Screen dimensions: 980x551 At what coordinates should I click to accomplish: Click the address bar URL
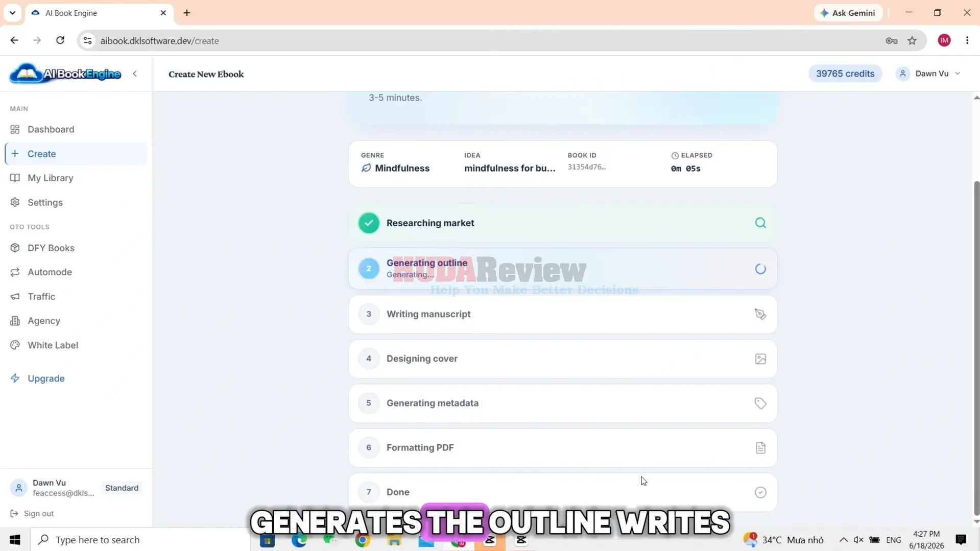coord(159,41)
